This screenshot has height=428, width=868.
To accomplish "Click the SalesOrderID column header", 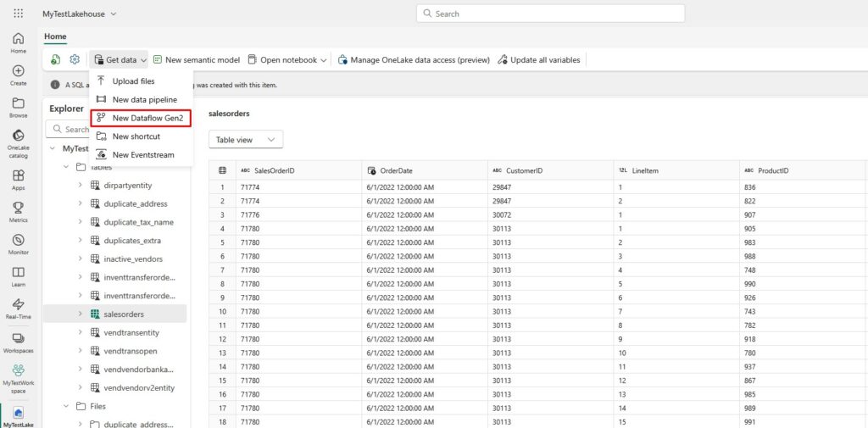I will tap(299, 170).
